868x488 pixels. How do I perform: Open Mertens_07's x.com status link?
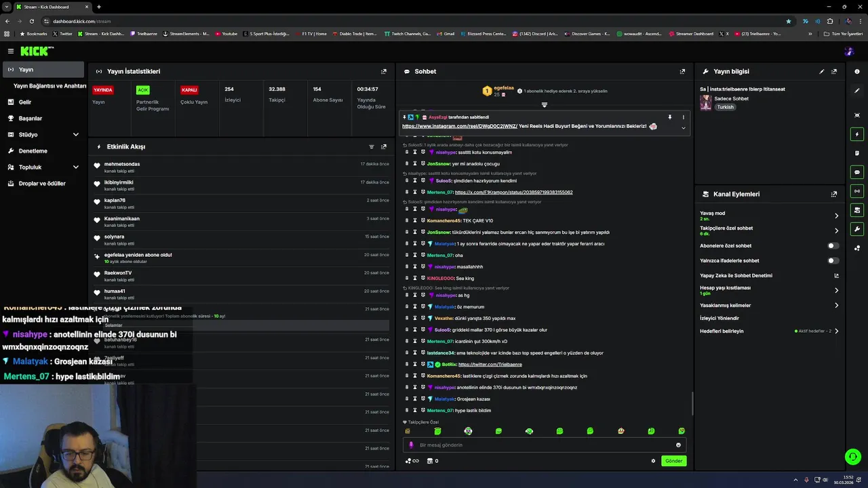pyautogui.click(x=513, y=192)
